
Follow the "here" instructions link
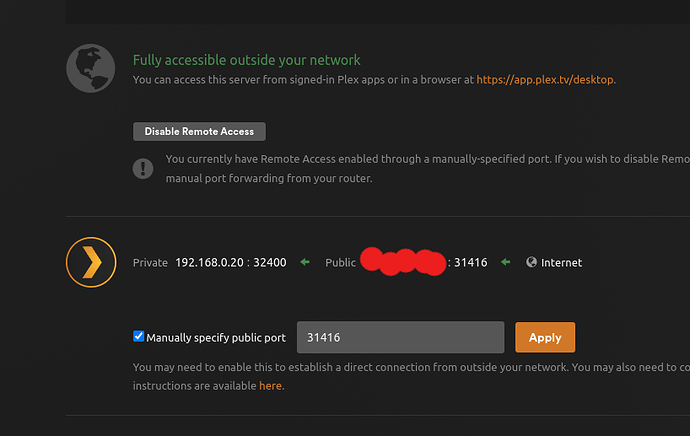pos(270,385)
